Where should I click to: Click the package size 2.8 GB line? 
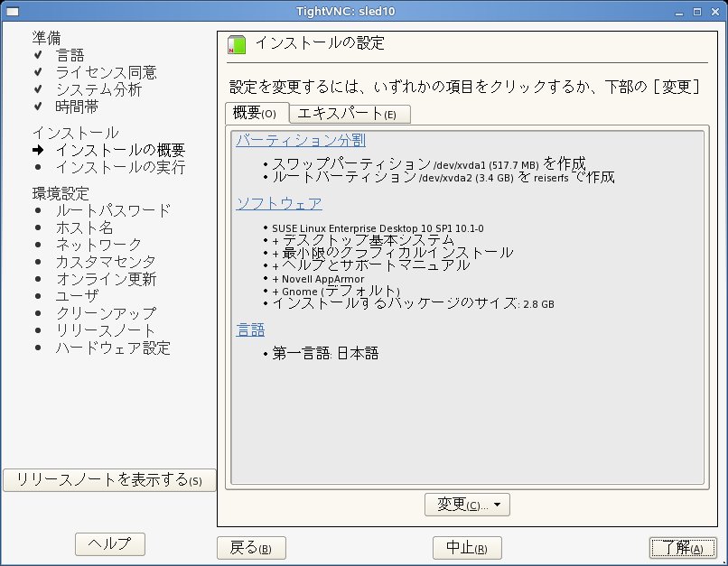[x=413, y=304]
